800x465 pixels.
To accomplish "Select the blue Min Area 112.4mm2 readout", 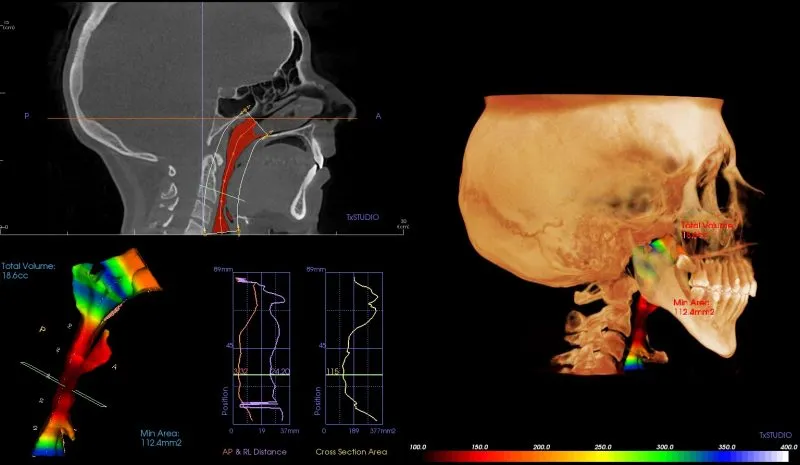I will [x=161, y=438].
